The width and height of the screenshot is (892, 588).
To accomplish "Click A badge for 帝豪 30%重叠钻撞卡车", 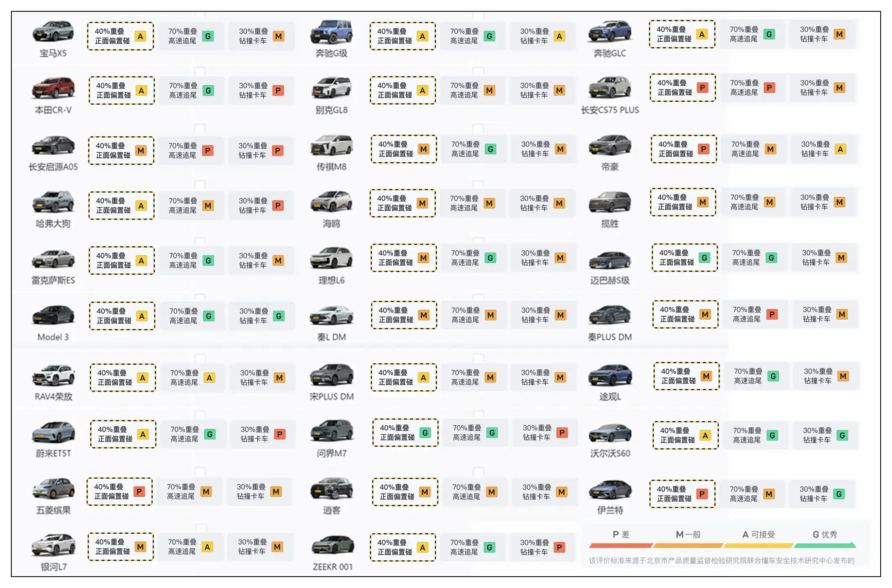I will [x=840, y=149].
